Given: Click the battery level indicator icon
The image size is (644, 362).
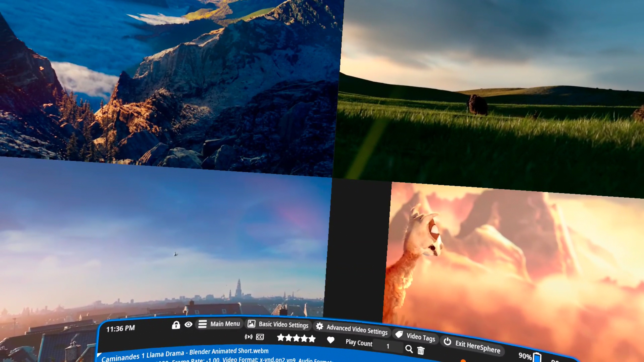Looking at the screenshot, I should 537,357.
